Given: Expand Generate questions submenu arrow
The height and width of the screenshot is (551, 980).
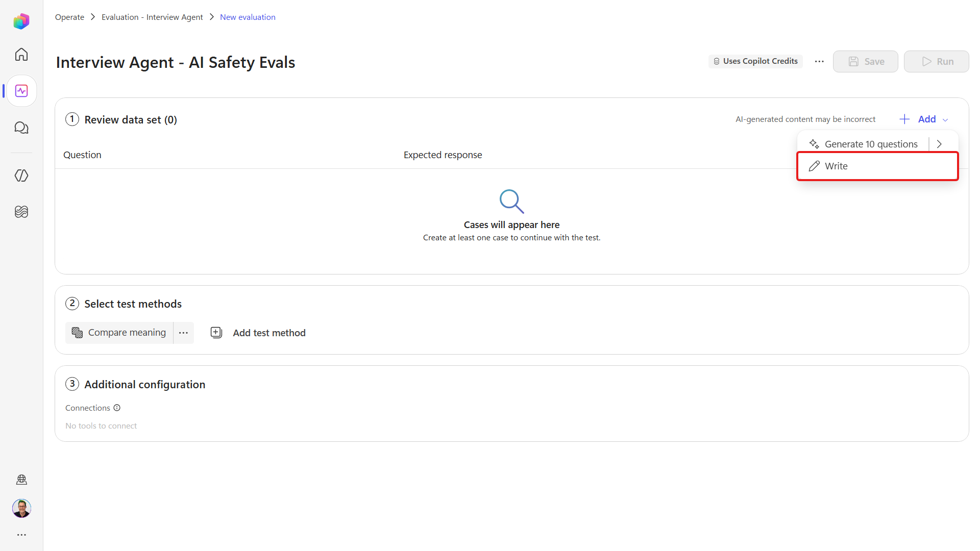Looking at the screenshot, I should click(939, 144).
